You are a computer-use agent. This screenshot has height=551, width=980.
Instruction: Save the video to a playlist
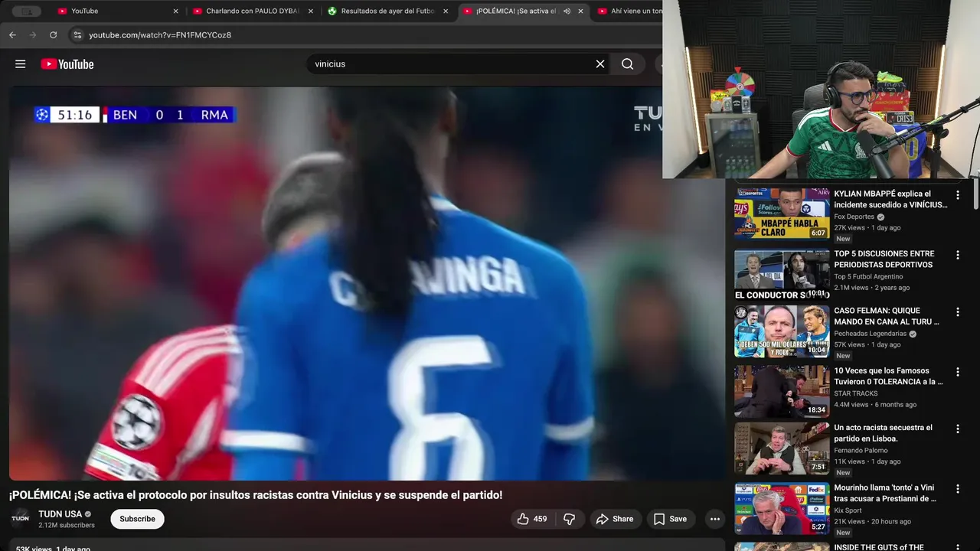click(x=670, y=519)
